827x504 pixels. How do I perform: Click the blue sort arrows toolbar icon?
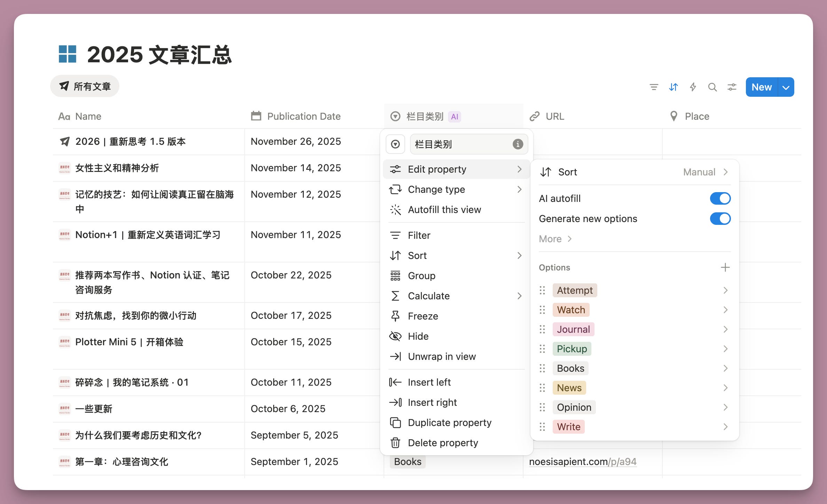point(673,87)
